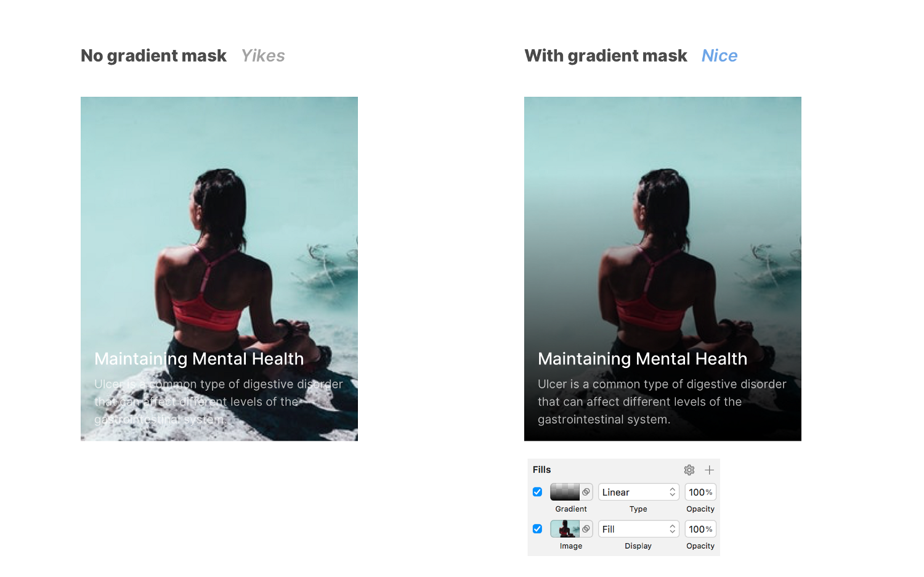The image size is (924, 577).
Task: Click the Fills panel header label
Action: coord(542,470)
